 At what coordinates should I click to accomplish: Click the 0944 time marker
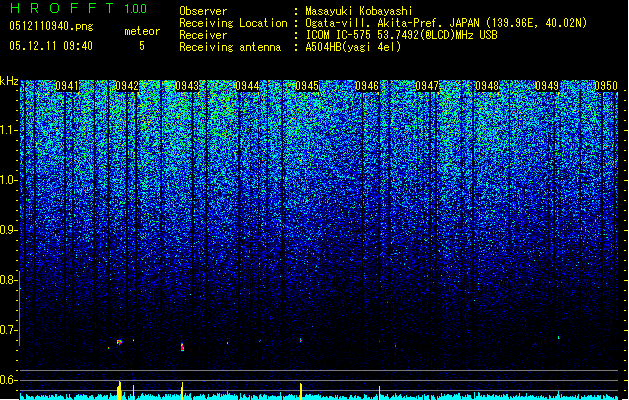point(247,86)
